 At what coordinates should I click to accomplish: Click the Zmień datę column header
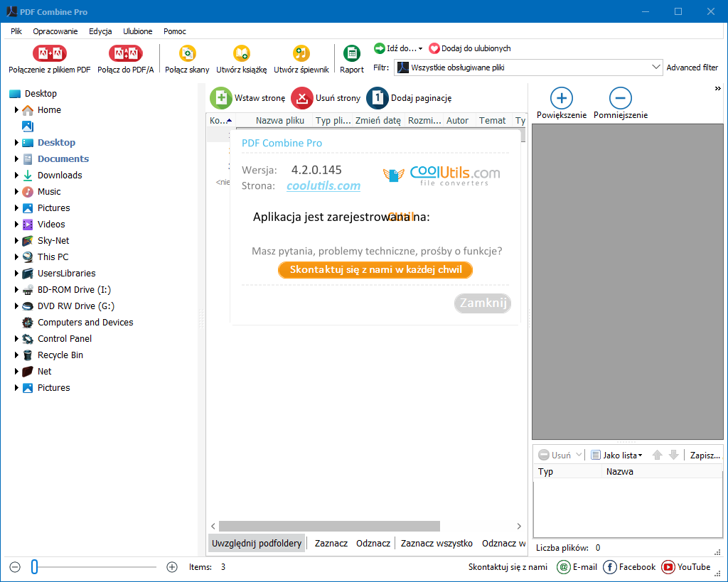pos(378,120)
